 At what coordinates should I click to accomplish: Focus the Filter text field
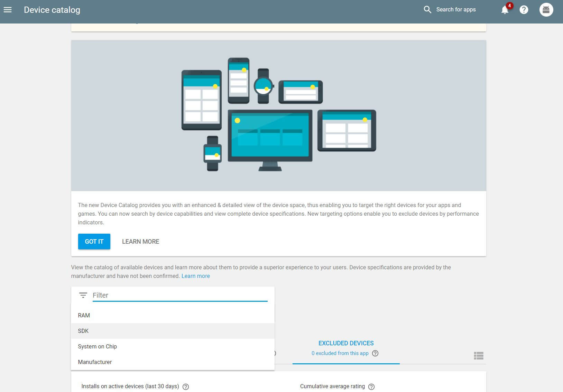tap(180, 295)
